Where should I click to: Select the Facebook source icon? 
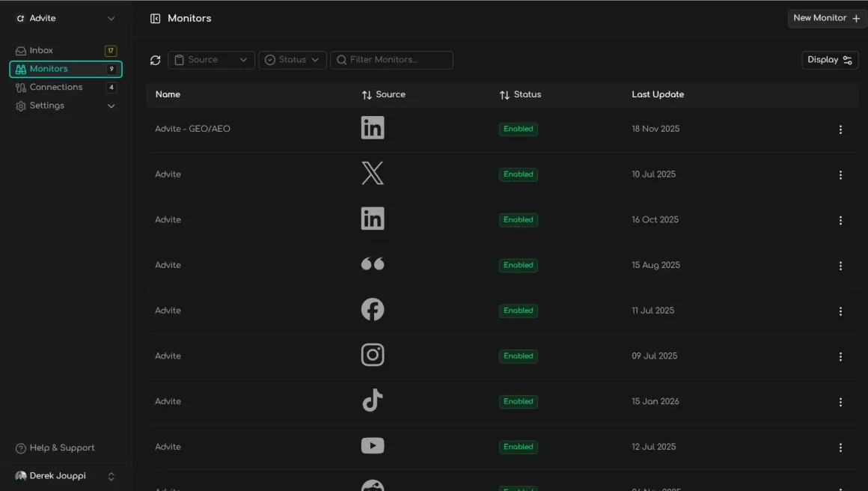(373, 310)
